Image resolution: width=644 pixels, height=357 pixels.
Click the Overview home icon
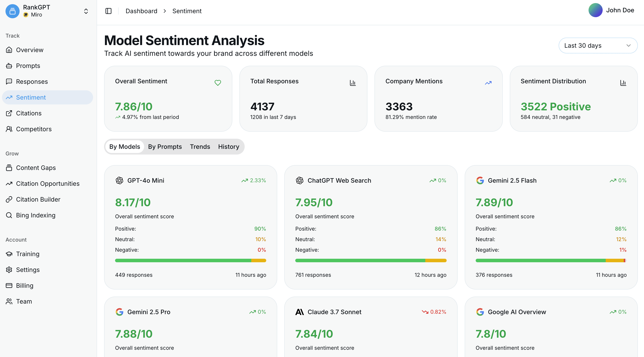pyautogui.click(x=9, y=50)
